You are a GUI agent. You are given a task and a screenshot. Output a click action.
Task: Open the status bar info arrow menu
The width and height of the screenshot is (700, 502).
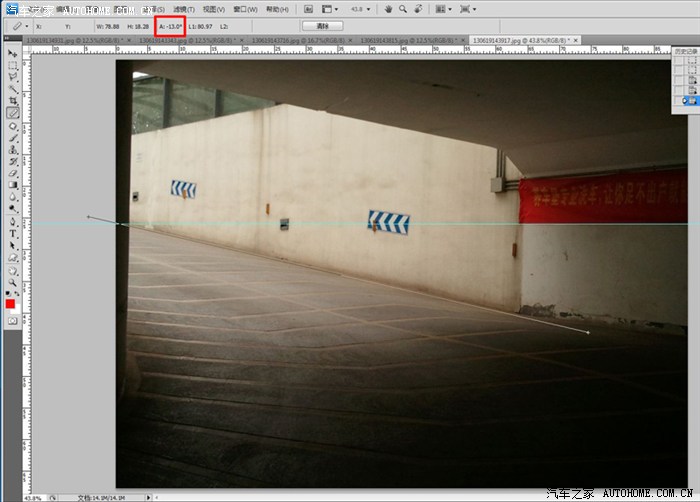[x=149, y=497]
